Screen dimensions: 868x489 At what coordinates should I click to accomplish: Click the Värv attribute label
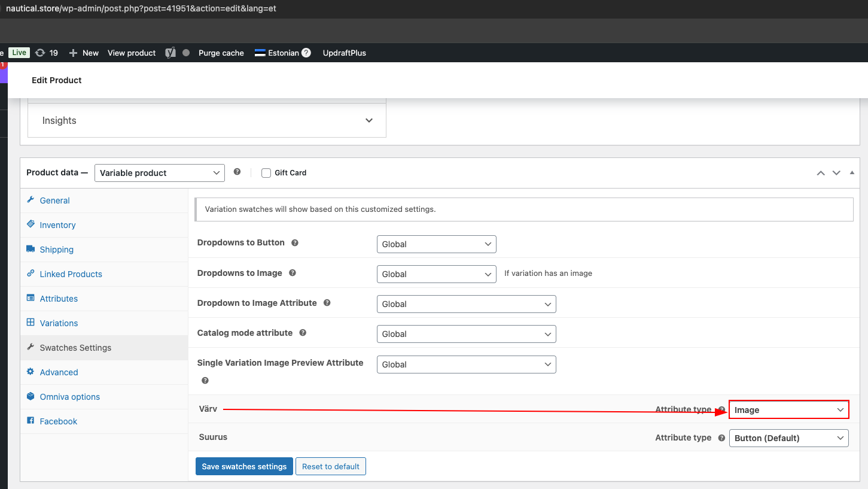pyautogui.click(x=208, y=409)
